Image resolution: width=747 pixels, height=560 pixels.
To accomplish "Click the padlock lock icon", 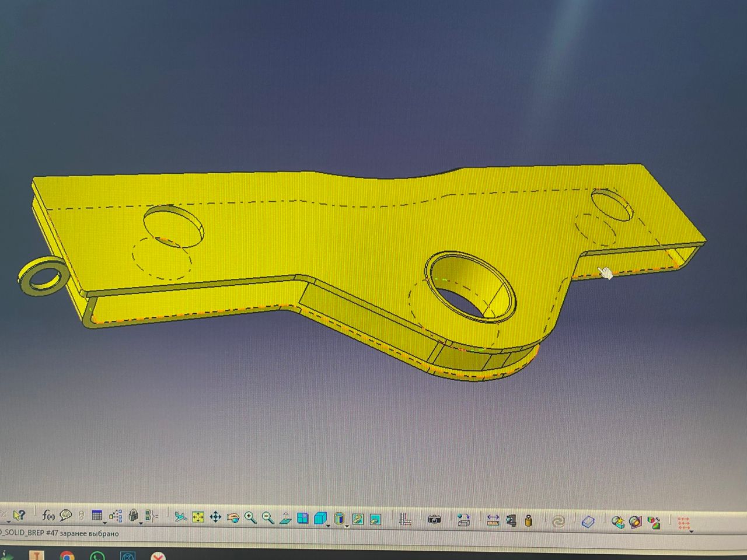I will click(x=134, y=516).
